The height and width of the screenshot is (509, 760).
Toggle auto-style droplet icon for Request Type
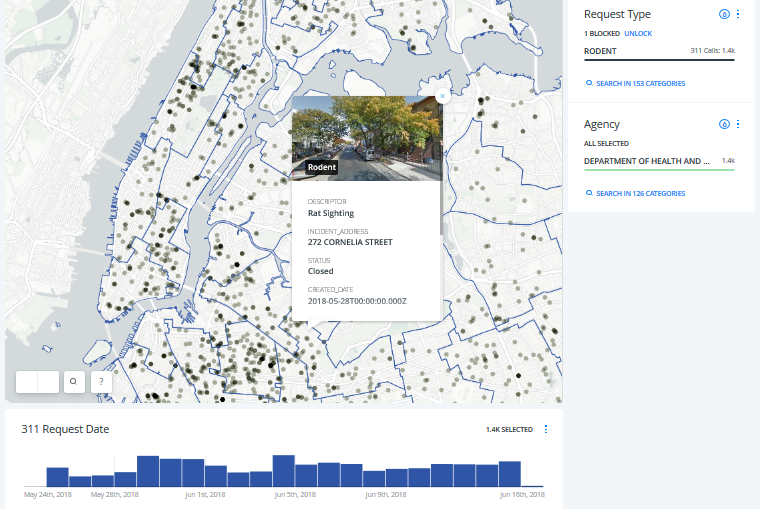724,15
